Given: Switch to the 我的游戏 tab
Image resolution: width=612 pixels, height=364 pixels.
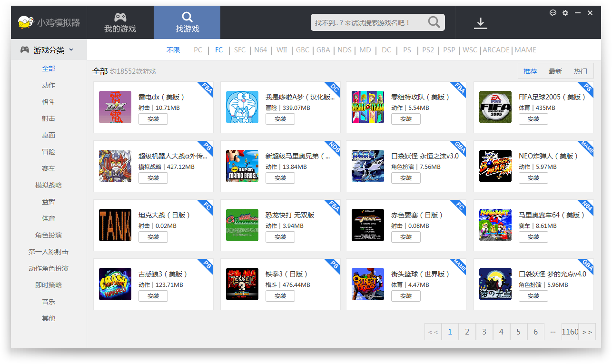Looking at the screenshot, I should click(120, 22).
